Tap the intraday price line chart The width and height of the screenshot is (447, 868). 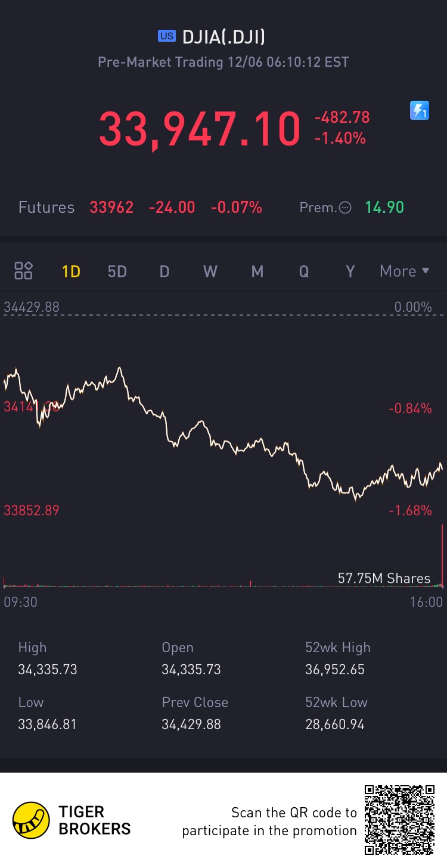[223, 433]
